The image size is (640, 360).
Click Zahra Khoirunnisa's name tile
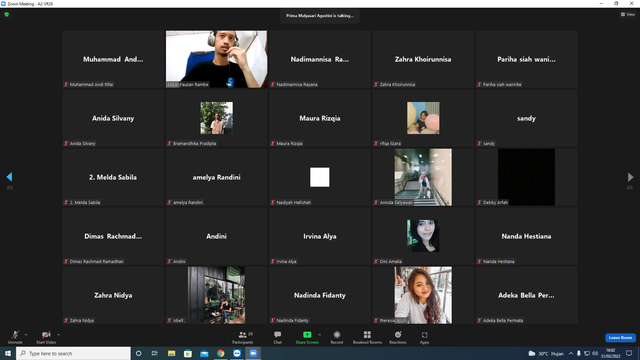(x=423, y=59)
